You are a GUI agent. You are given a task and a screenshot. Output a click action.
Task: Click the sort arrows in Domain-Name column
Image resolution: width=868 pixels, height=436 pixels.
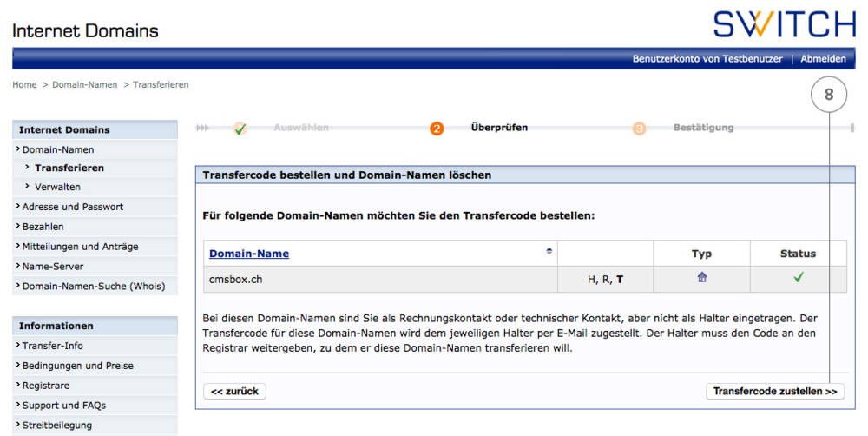[x=549, y=251]
